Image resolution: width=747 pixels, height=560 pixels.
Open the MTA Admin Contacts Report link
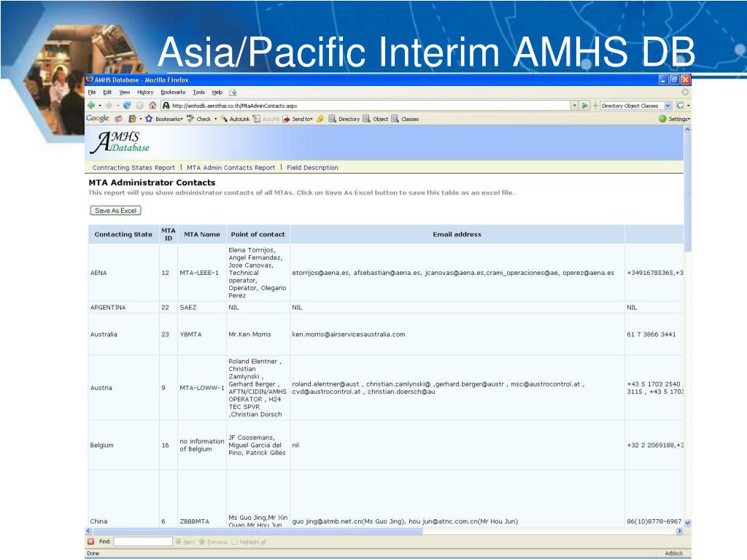(x=231, y=168)
